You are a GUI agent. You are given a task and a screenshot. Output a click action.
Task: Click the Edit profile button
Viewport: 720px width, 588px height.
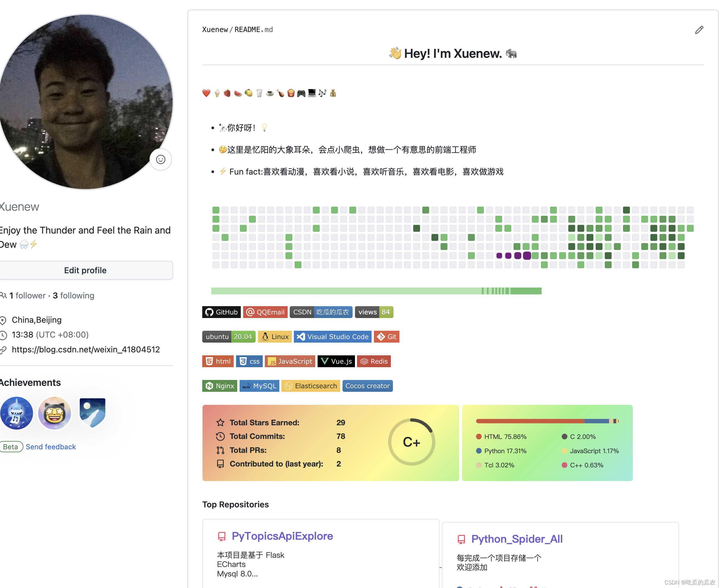[x=85, y=270]
